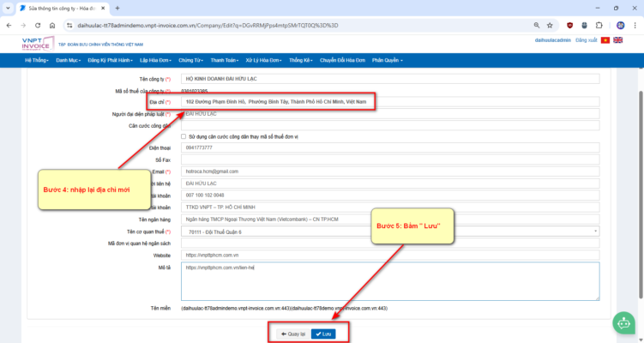Click the Tên ngân hàng field
Screen dimensions: 644x343
coord(390,220)
